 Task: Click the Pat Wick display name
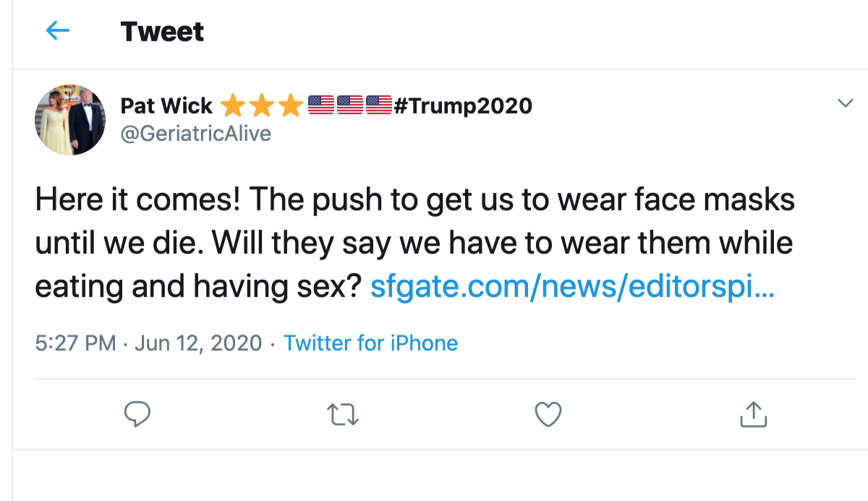166,106
